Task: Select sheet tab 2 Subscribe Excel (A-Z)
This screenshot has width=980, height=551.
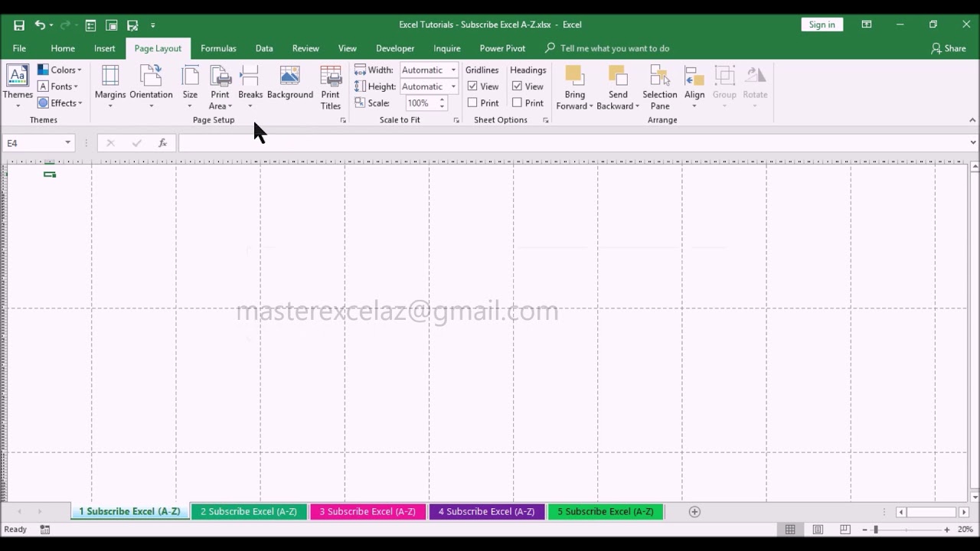Action: pyautogui.click(x=248, y=512)
